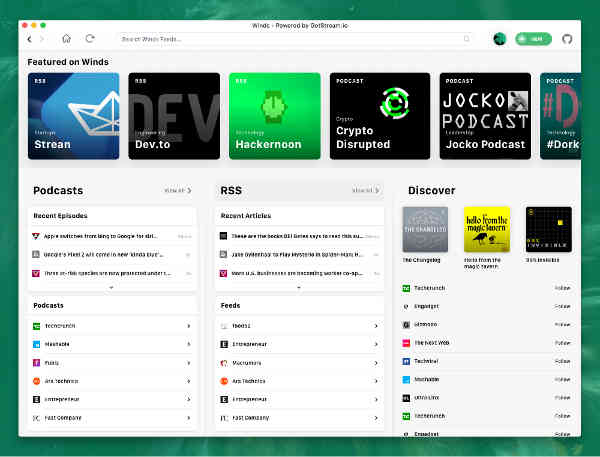Screen dimensions: 600x457
Task: Open the Crypto Disrupted podcast card
Action: click(380, 116)
